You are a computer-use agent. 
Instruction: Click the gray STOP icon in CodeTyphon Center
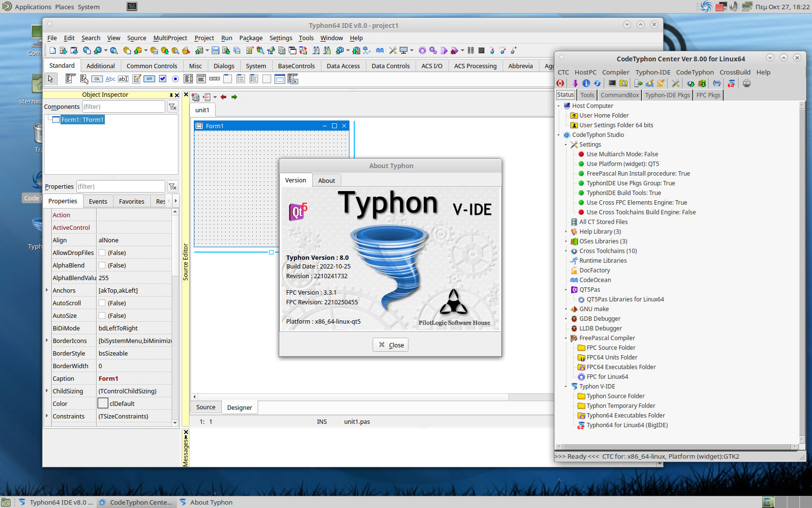point(746,83)
